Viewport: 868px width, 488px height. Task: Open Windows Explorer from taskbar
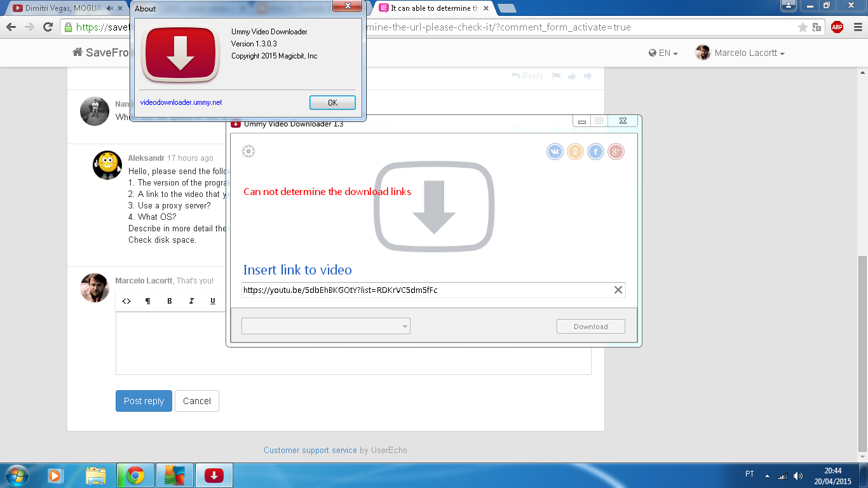pos(96,475)
